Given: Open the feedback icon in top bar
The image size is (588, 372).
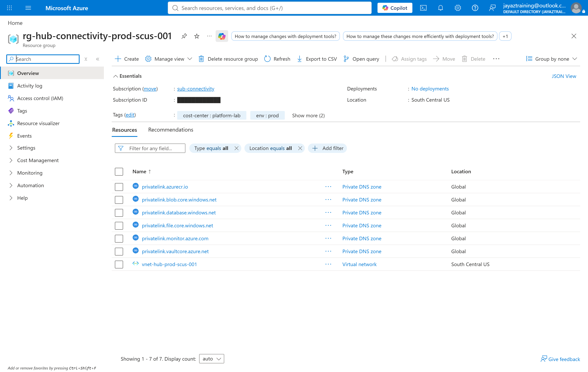Looking at the screenshot, I should coord(492,8).
